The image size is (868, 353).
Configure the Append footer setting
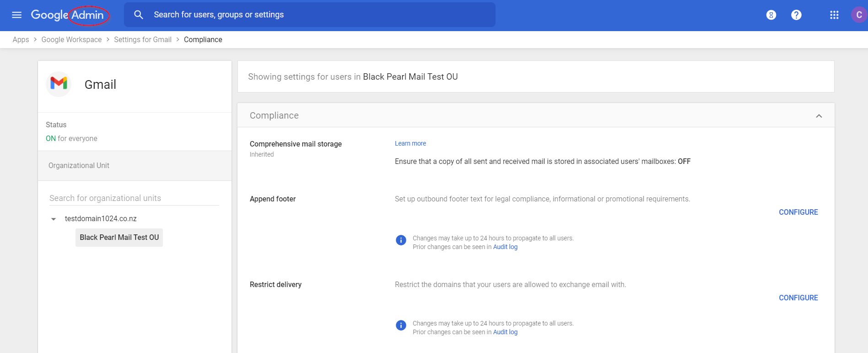798,212
